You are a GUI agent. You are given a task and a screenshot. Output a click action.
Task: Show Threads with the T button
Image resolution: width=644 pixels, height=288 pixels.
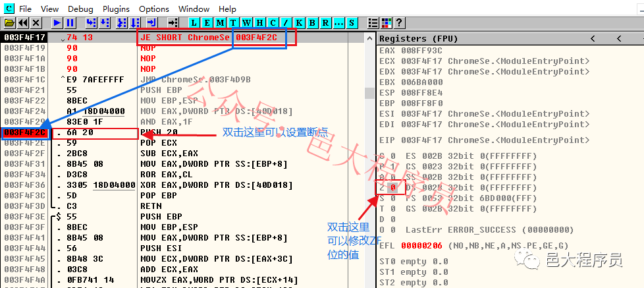pos(233,22)
